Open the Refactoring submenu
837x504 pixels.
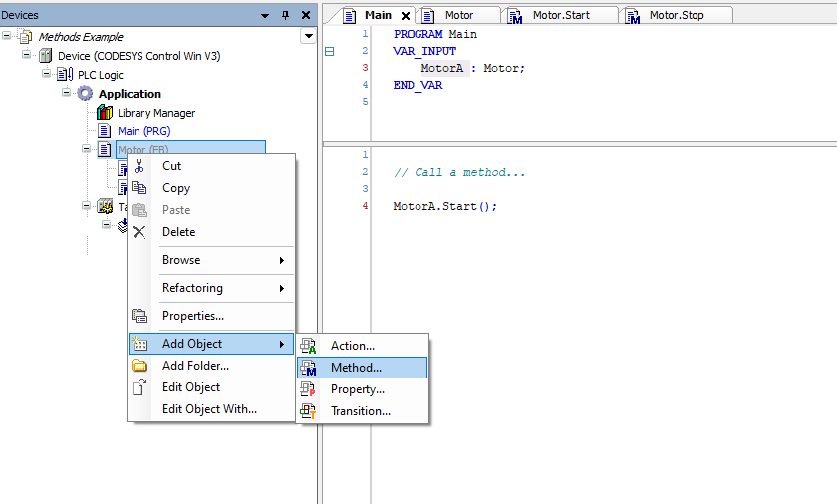point(211,288)
